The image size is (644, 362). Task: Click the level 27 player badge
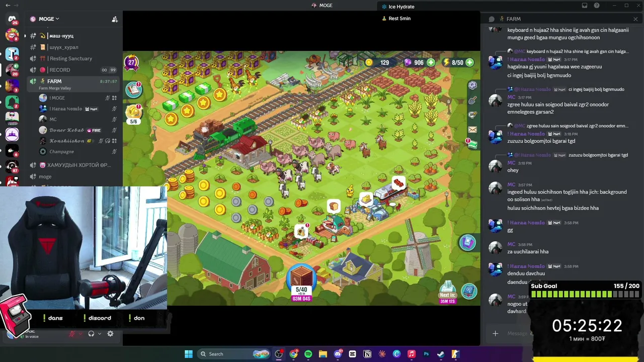point(131,63)
